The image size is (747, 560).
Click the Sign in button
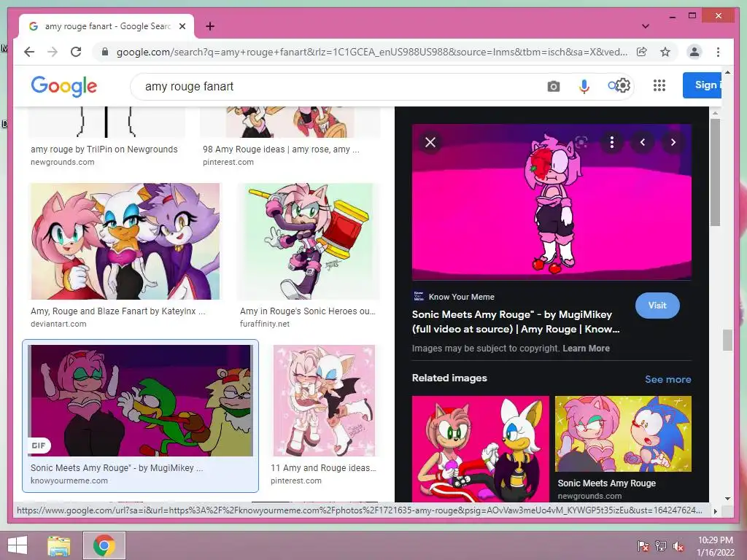703,85
